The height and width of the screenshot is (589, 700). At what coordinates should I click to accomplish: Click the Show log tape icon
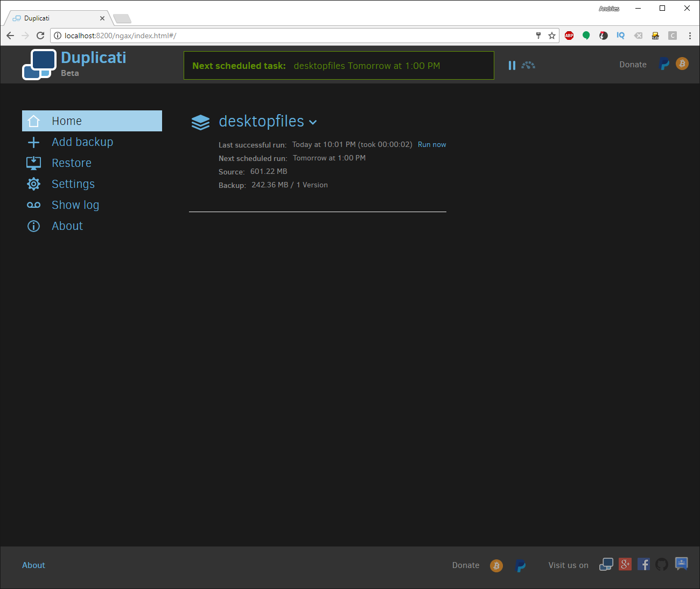pyautogui.click(x=33, y=205)
